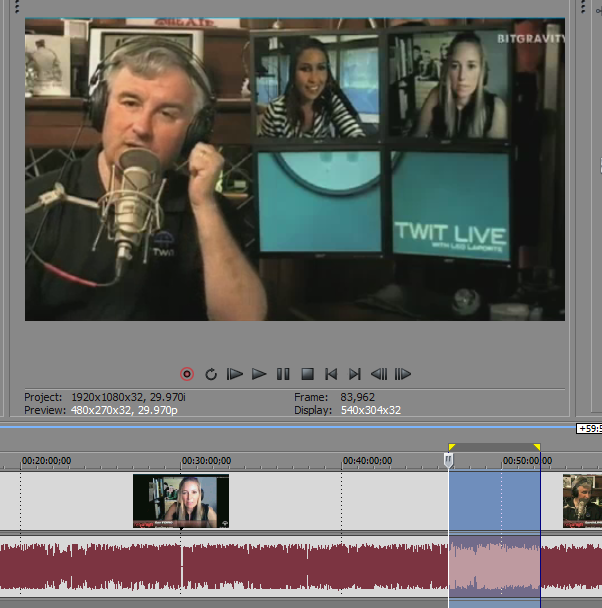Click the red Record button

(x=187, y=374)
